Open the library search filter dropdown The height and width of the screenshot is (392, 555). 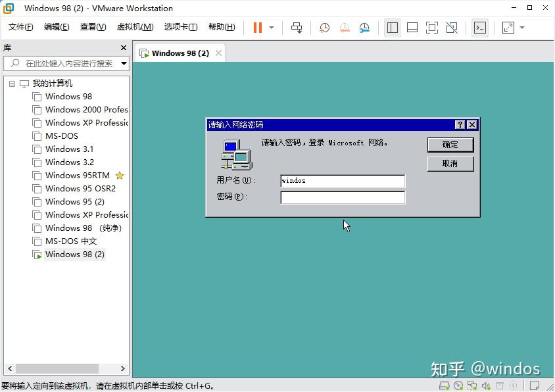coord(124,64)
